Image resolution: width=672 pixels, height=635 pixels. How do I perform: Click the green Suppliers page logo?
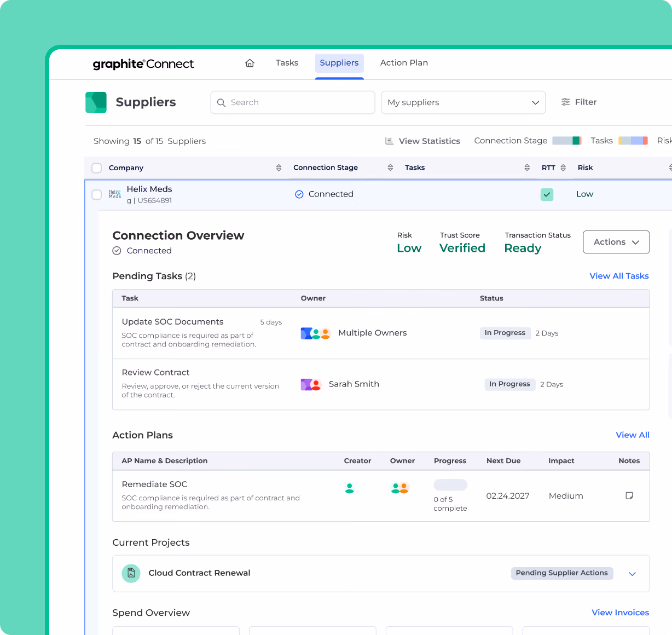tap(96, 102)
